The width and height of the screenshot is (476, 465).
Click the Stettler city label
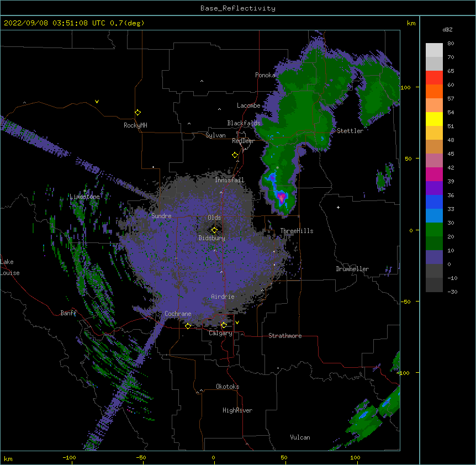[350, 131]
